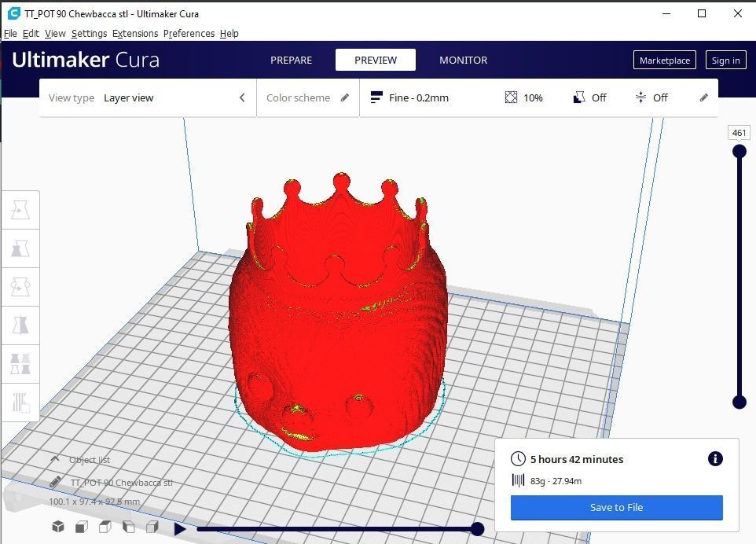Screen dimensions: 756x544
Task: Minimize the Cura window
Action: click(x=666, y=13)
